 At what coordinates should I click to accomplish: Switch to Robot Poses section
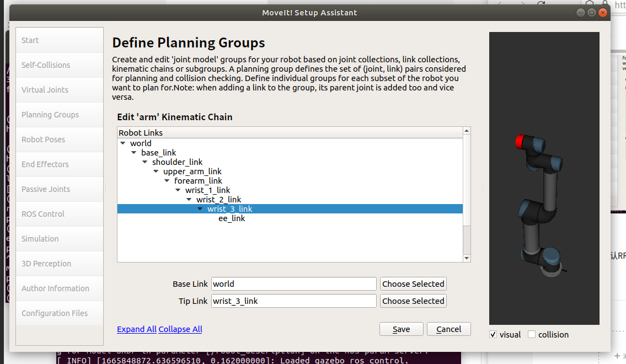[44, 140]
